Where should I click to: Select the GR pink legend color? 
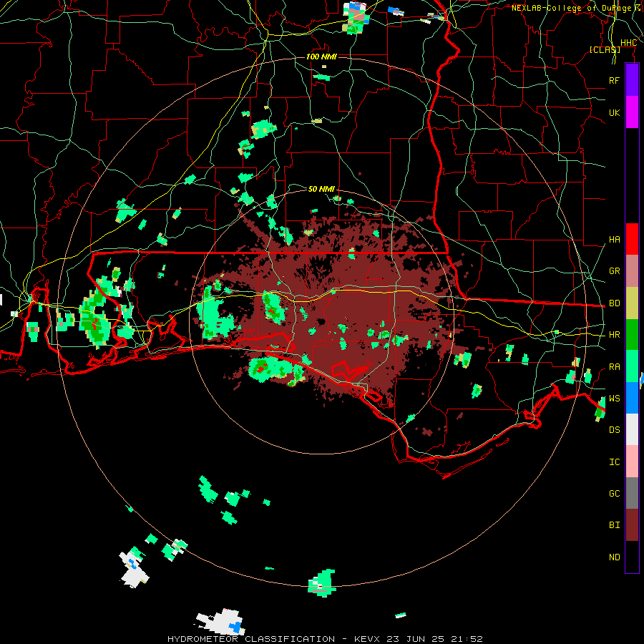[x=632, y=271]
